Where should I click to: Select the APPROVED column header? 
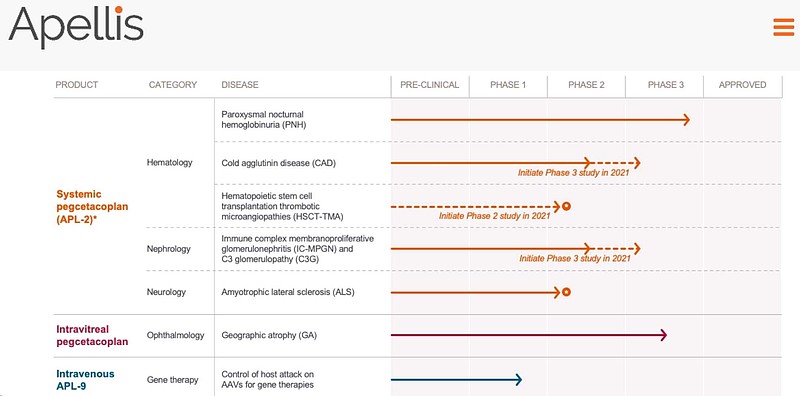pyautogui.click(x=742, y=85)
